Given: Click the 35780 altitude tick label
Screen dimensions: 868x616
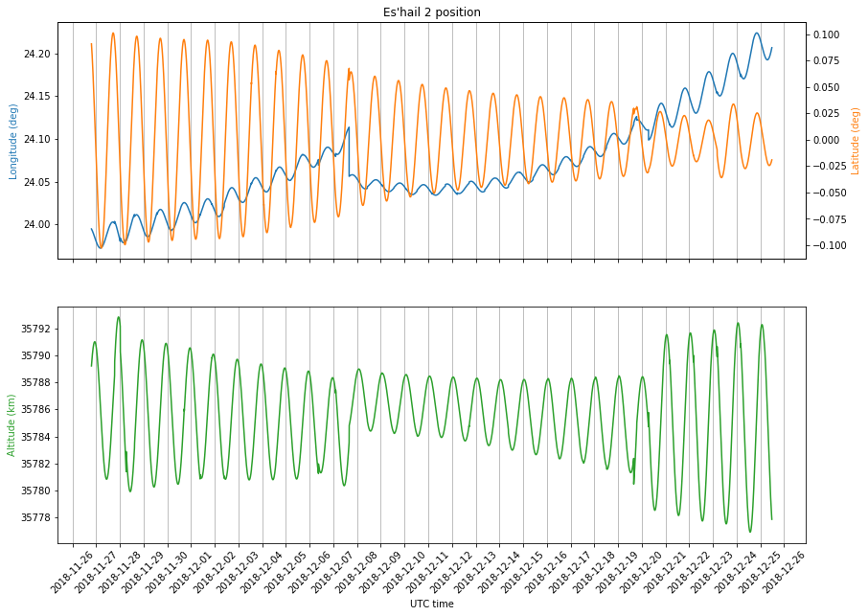Looking at the screenshot, I should tap(35, 491).
